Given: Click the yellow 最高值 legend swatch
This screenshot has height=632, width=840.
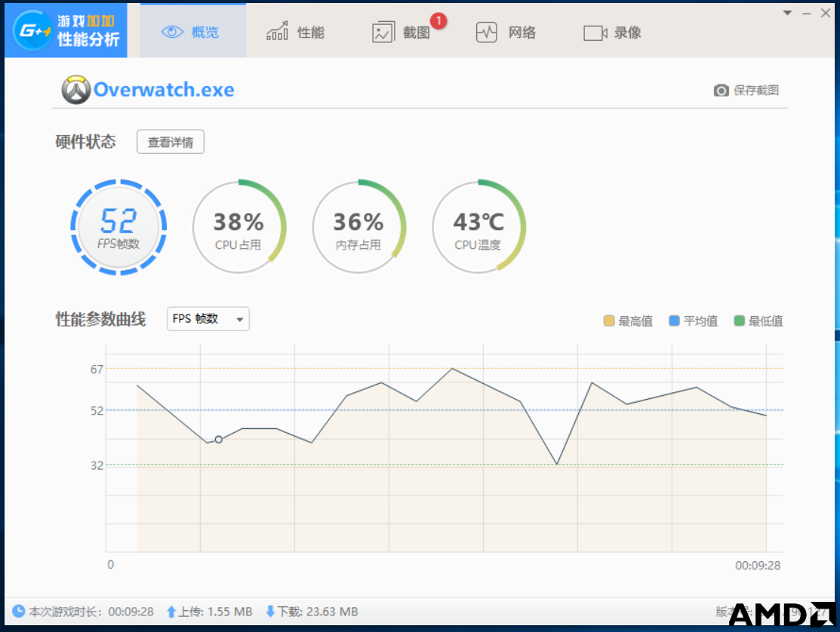Looking at the screenshot, I should (x=608, y=321).
